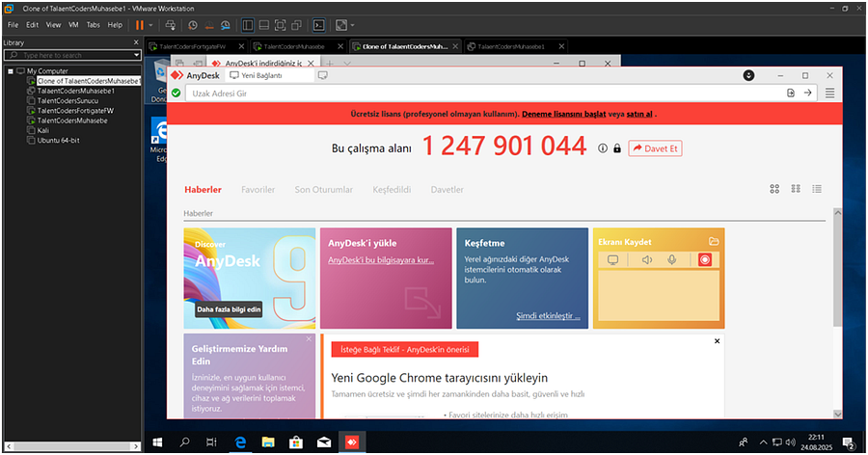Image resolution: width=868 pixels, height=455 pixels.
Task: Select the Davetler tab
Action: pyautogui.click(x=447, y=189)
